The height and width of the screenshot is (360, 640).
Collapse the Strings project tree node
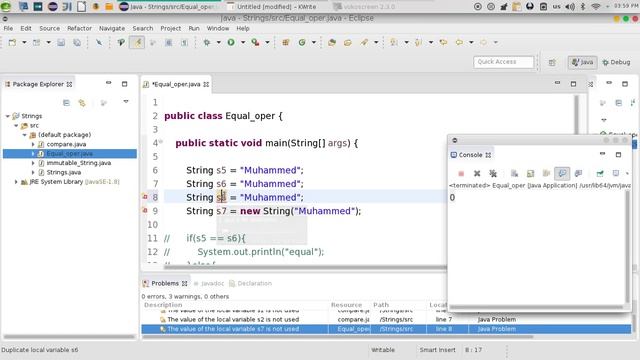coord(7,116)
